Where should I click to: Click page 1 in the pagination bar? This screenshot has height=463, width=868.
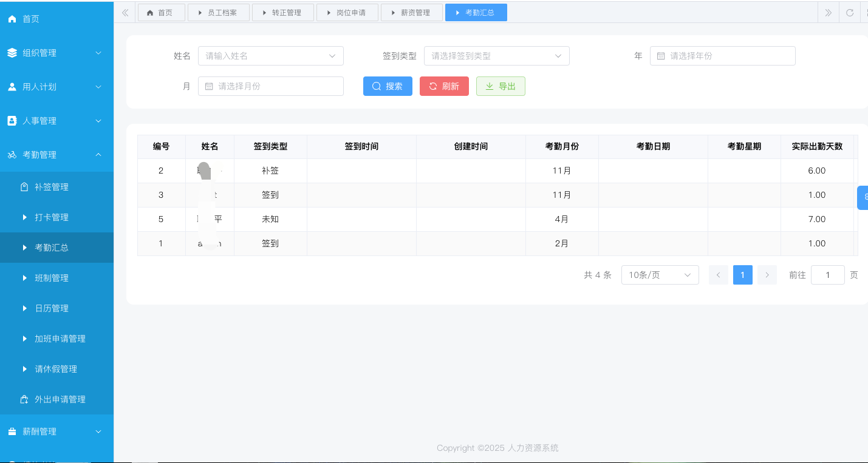coord(742,274)
